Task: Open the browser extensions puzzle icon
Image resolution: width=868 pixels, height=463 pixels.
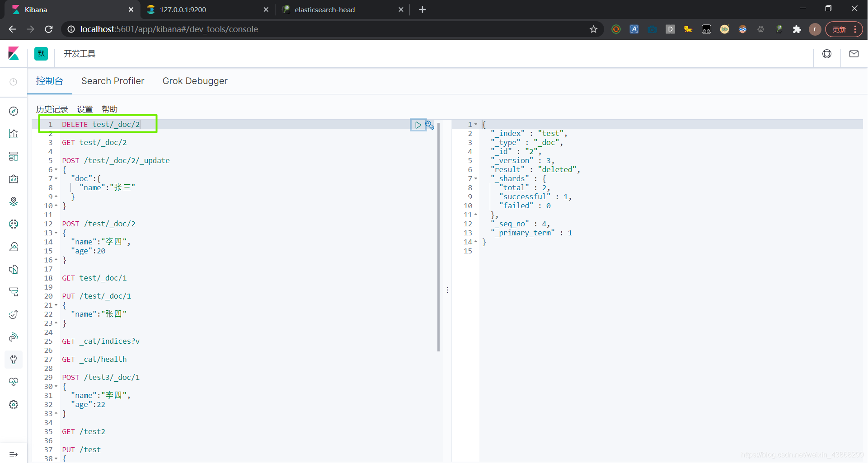Action: (x=797, y=29)
